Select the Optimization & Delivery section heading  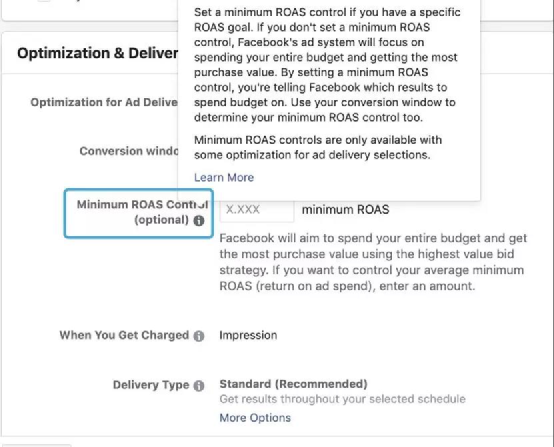click(98, 53)
